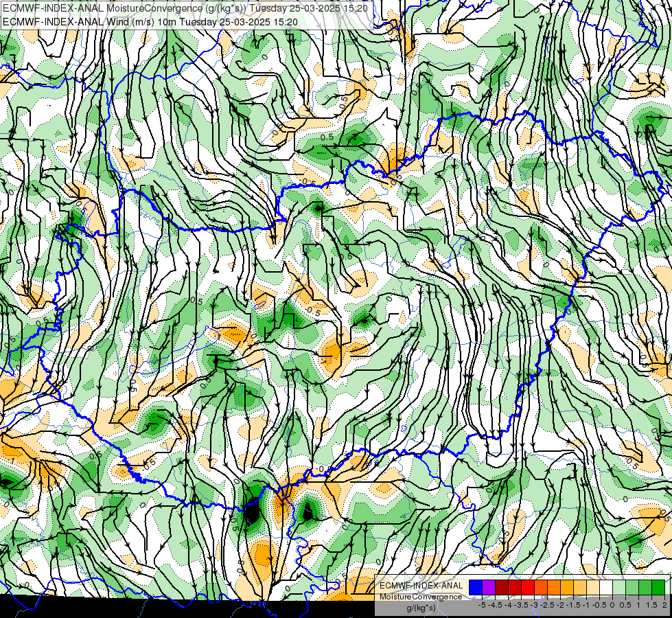
Task: Click the '-3.5' tick value on the legend scale
Action: [x=521, y=605]
